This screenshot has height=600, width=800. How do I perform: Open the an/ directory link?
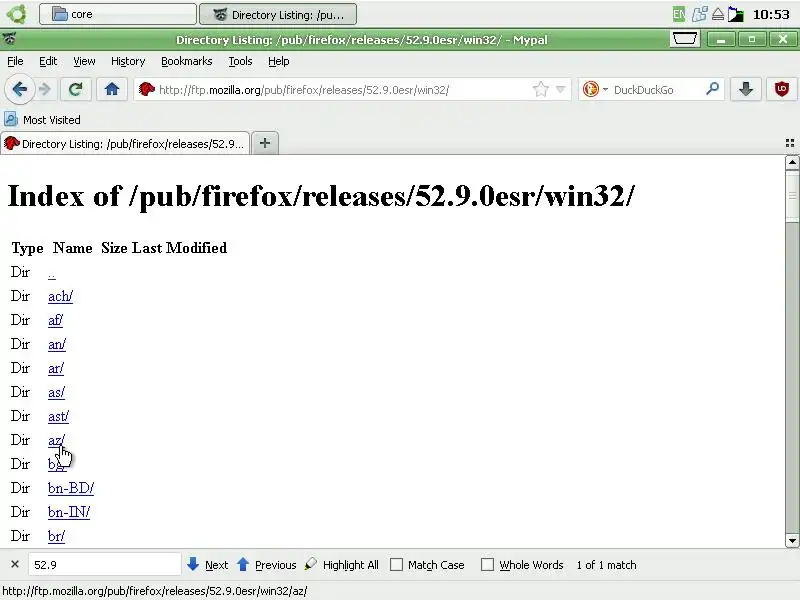click(x=57, y=344)
